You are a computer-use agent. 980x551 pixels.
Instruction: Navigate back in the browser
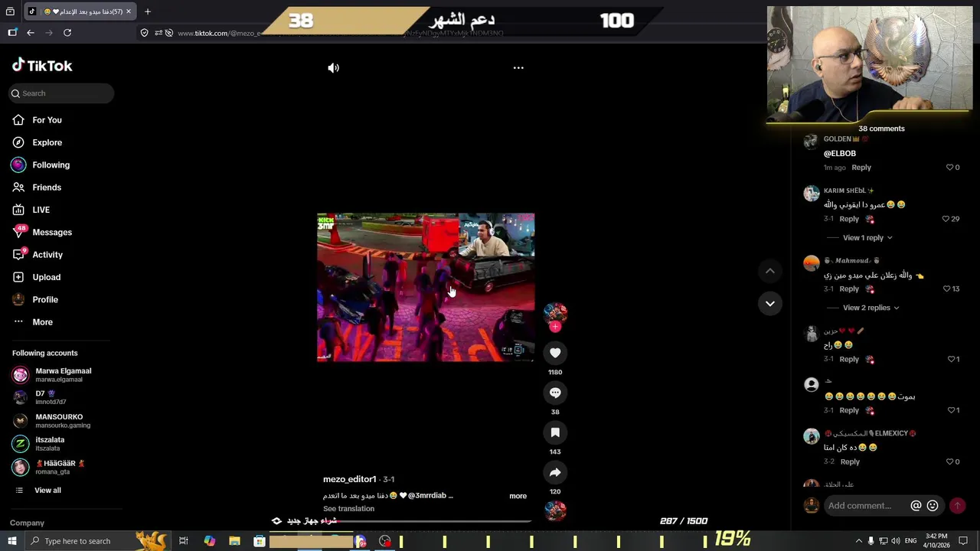[31, 33]
